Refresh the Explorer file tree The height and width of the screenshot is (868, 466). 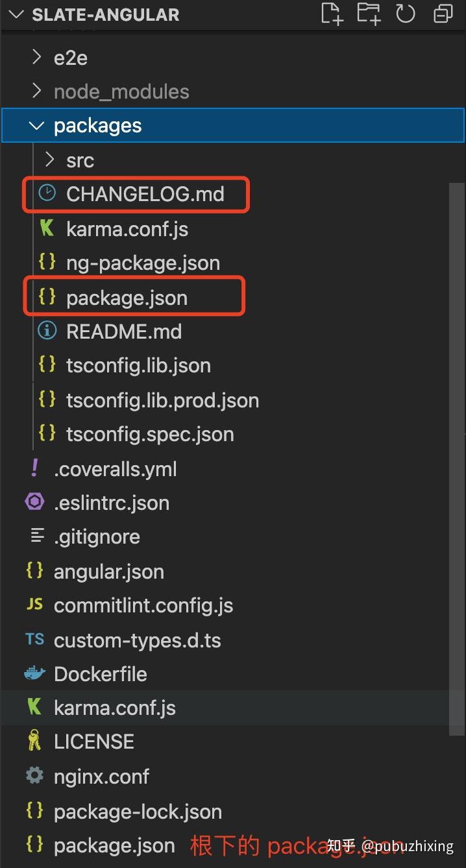pyautogui.click(x=406, y=14)
